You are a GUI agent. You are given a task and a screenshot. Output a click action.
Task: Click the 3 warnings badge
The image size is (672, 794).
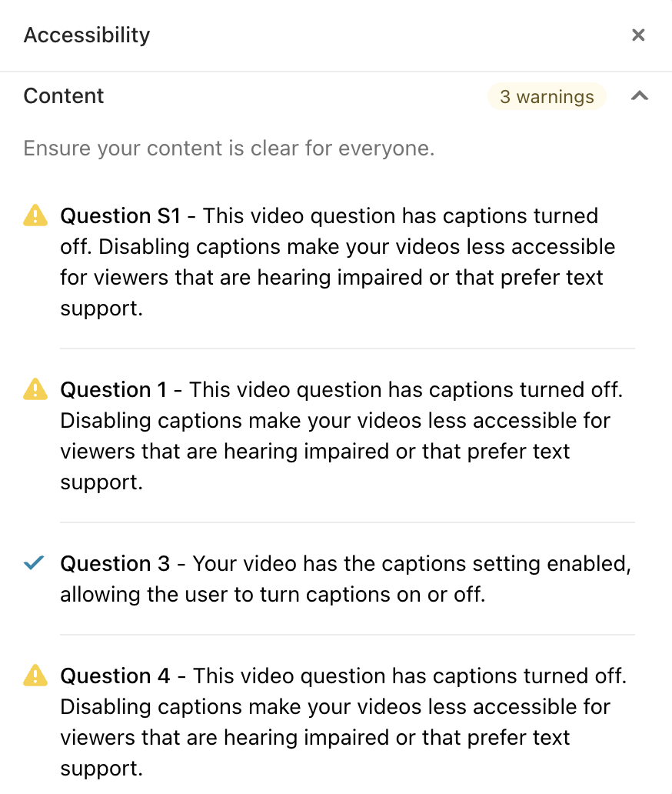coord(547,96)
